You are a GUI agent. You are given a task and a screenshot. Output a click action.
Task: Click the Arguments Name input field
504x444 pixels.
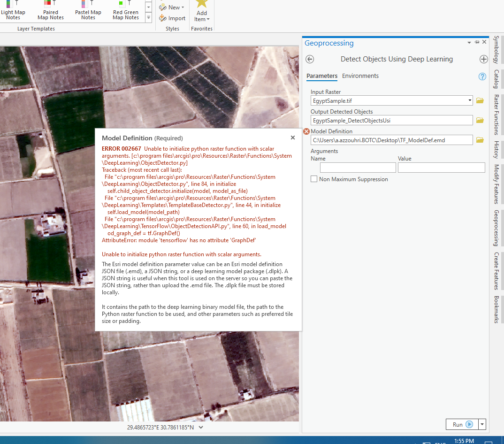click(x=358, y=167)
